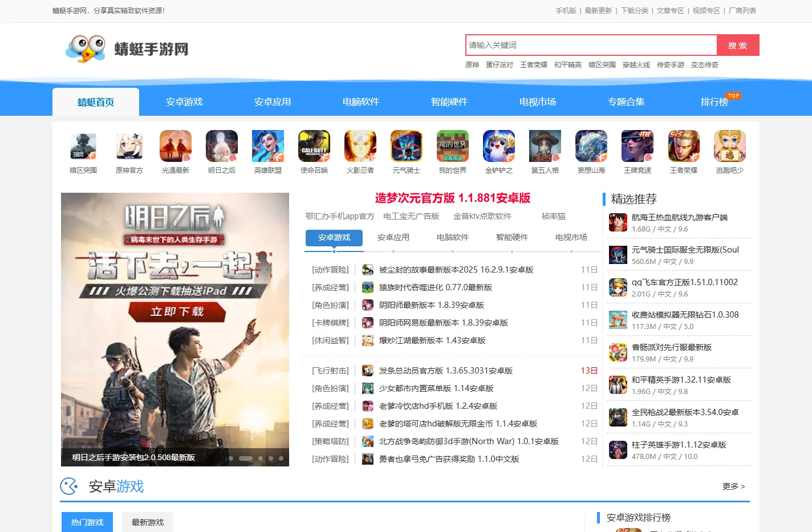Open the 王牌竞速 game icon
812x532 pixels.
click(638, 146)
